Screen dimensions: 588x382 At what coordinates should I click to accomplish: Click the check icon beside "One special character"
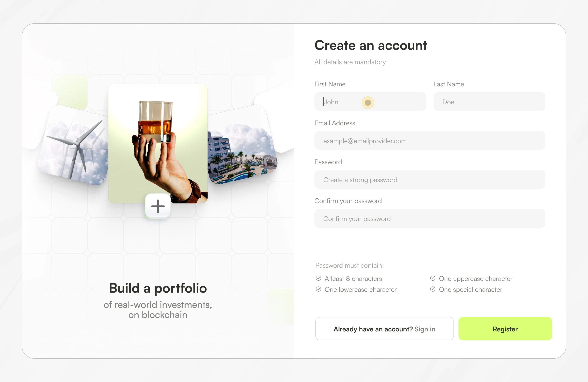433,289
